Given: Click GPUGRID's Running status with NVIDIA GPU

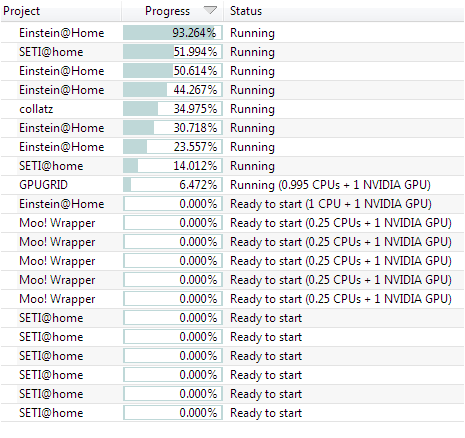Looking at the screenshot, I should coord(330,185).
